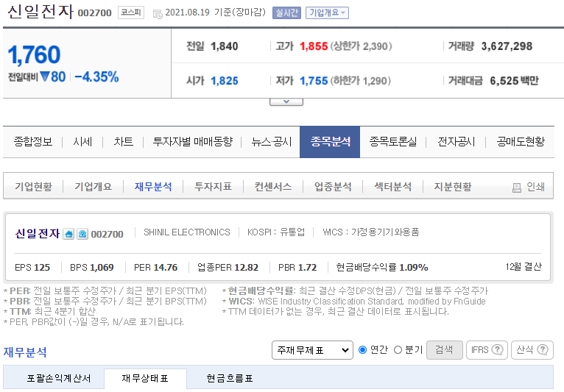Go to the 뉴스·공시 tab

[272, 141]
